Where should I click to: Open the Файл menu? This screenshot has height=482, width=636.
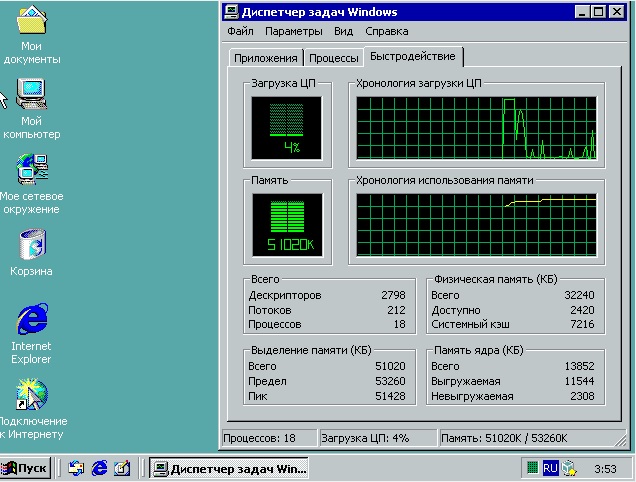tap(241, 32)
